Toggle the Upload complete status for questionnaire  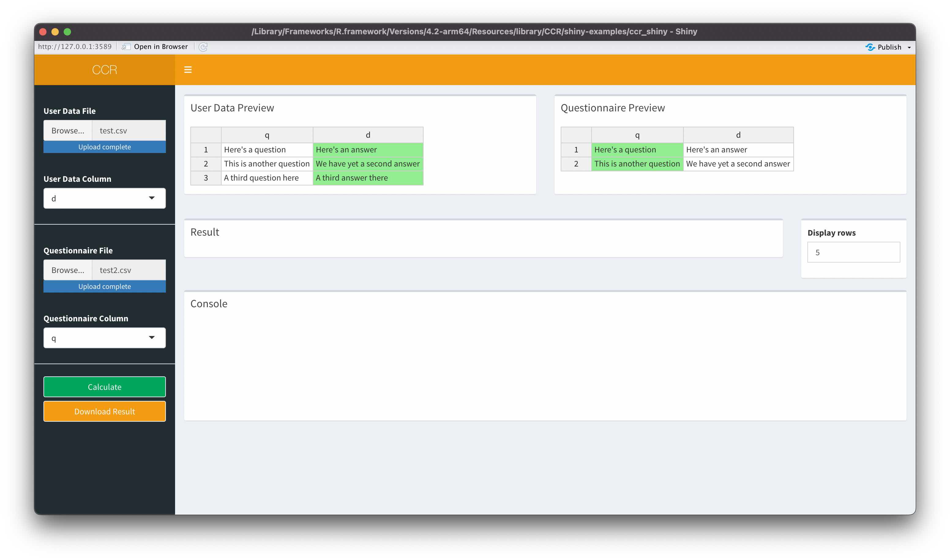[x=104, y=286]
